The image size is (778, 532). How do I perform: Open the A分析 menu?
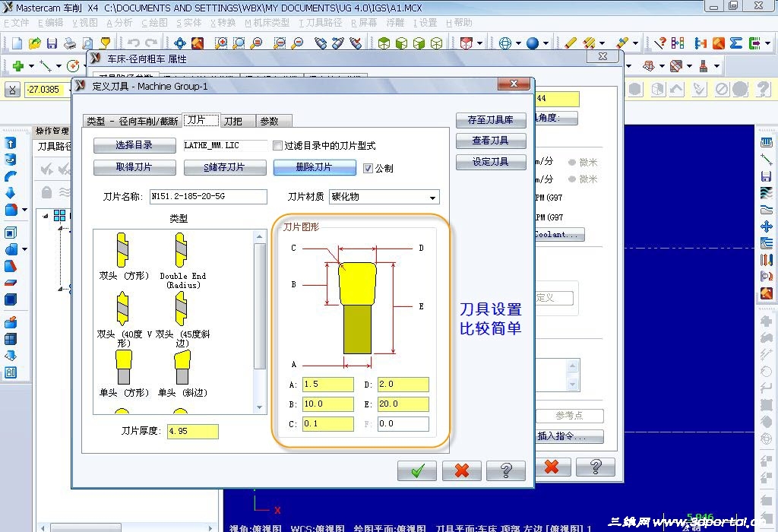click(119, 23)
